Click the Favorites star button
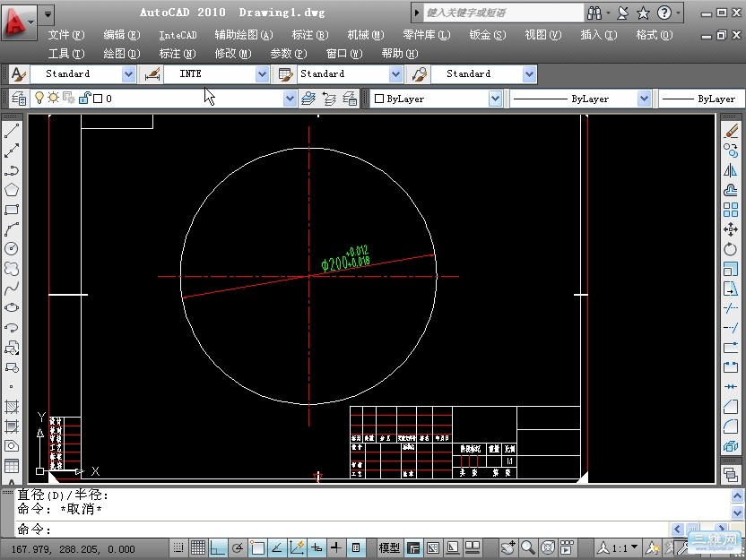746x560 pixels. (643, 13)
